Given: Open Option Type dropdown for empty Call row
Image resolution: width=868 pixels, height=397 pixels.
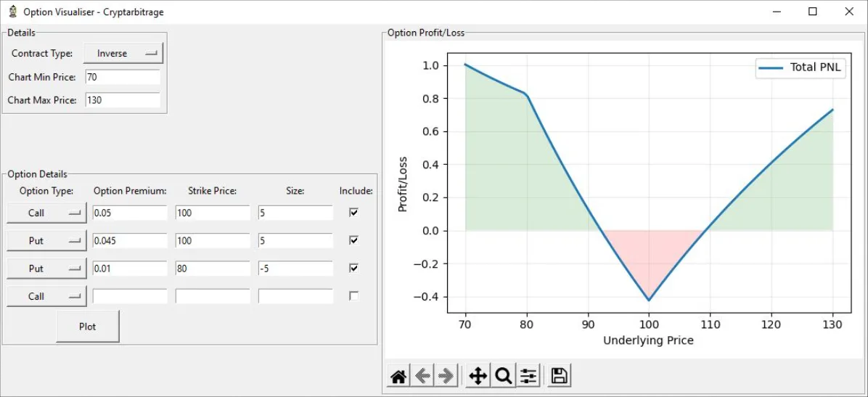Looking at the screenshot, I should pyautogui.click(x=46, y=296).
